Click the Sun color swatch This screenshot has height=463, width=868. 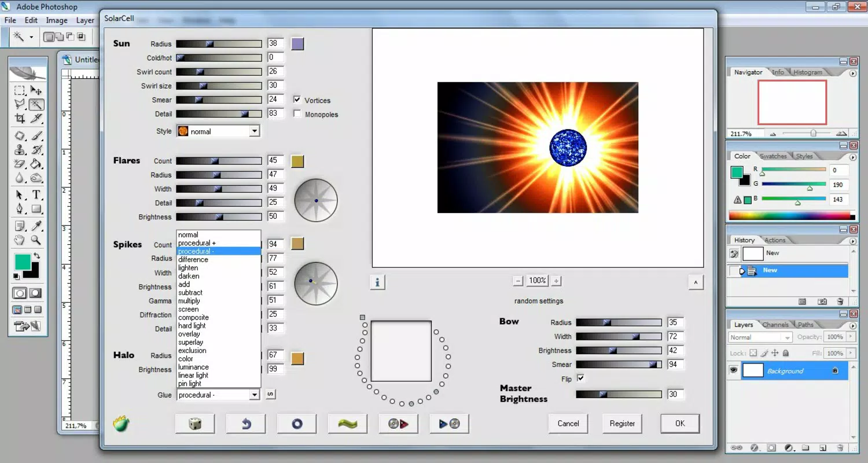pyautogui.click(x=297, y=44)
